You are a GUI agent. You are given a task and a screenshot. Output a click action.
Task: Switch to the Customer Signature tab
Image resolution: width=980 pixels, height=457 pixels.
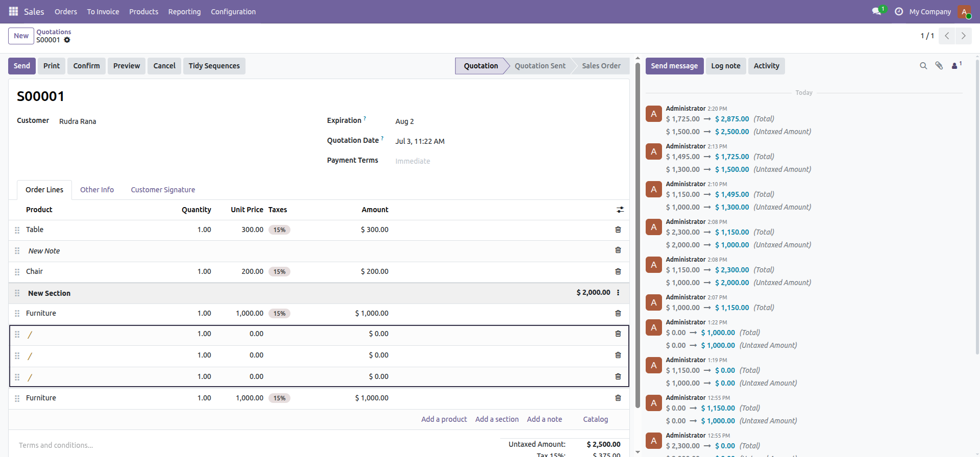click(x=163, y=190)
